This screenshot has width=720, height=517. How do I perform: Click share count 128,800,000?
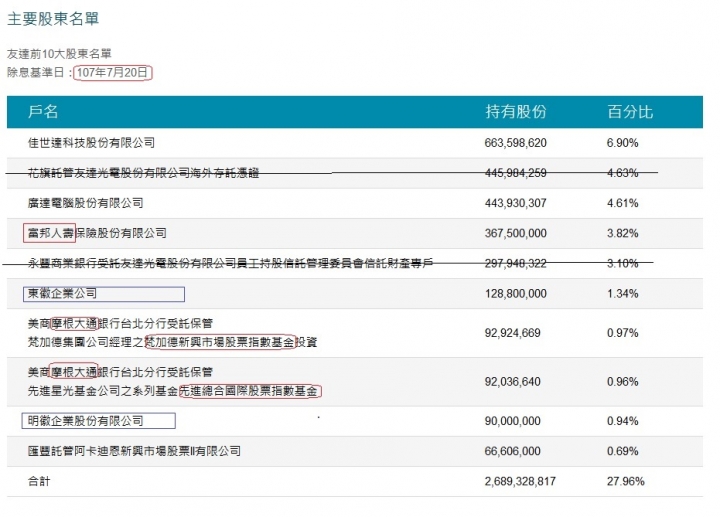tap(516, 293)
